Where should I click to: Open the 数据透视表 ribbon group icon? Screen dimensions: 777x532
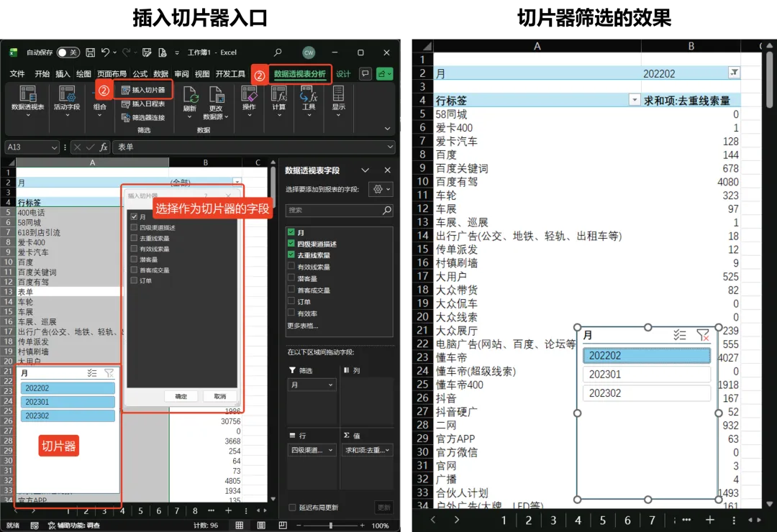click(28, 93)
